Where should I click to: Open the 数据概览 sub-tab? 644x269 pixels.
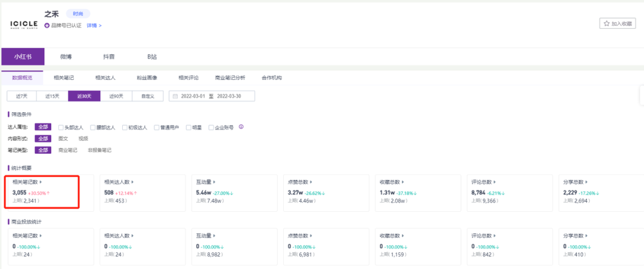[x=22, y=78]
